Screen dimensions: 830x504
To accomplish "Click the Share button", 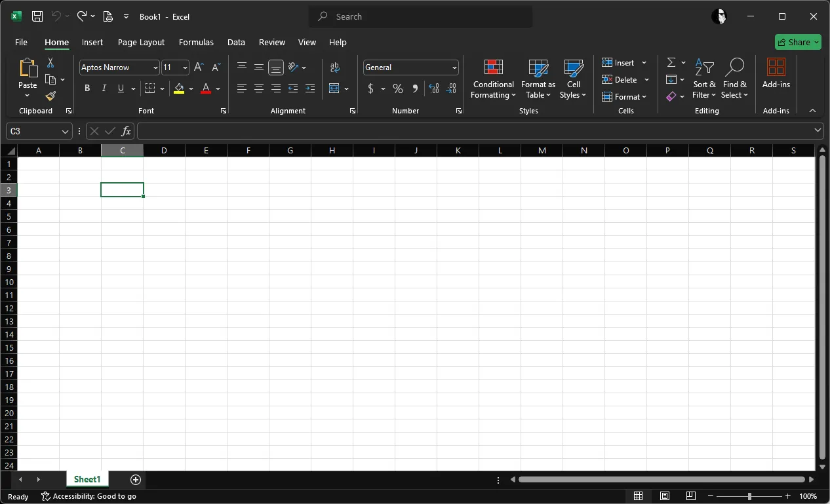I will pyautogui.click(x=798, y=42).
